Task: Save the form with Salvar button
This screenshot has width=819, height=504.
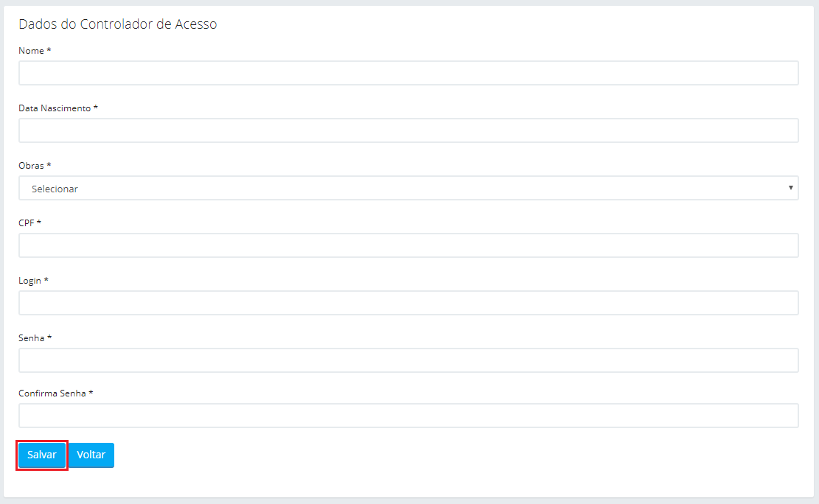Action: coord(42,455)
